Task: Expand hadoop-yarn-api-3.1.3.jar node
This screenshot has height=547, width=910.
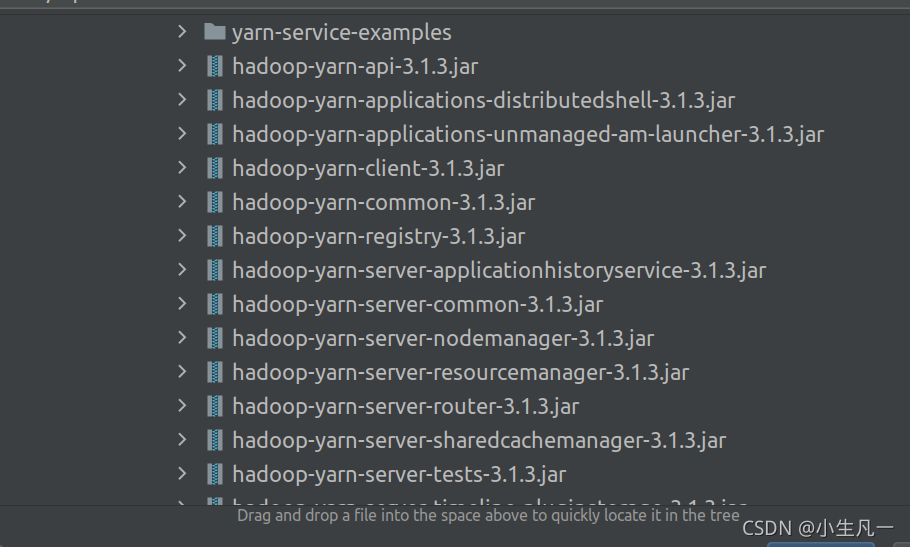Action: coord(182,66)
